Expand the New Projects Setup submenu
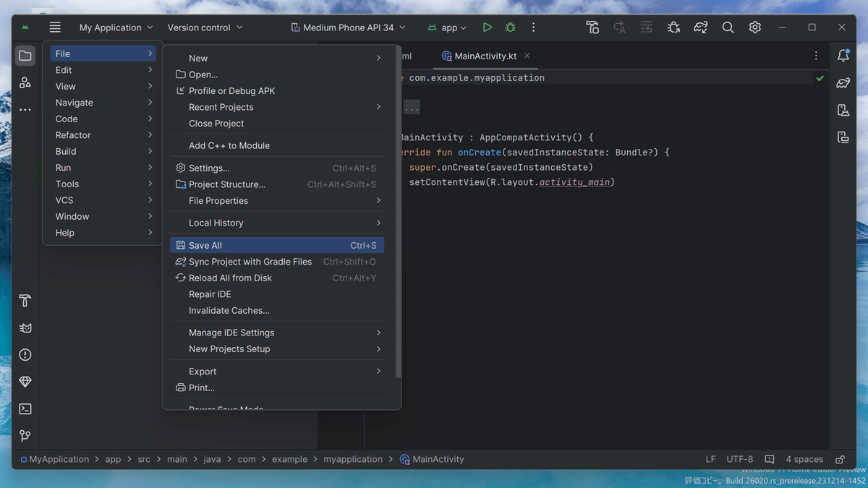This screenshot has height=488, width=868. click(x=277, y=348)
